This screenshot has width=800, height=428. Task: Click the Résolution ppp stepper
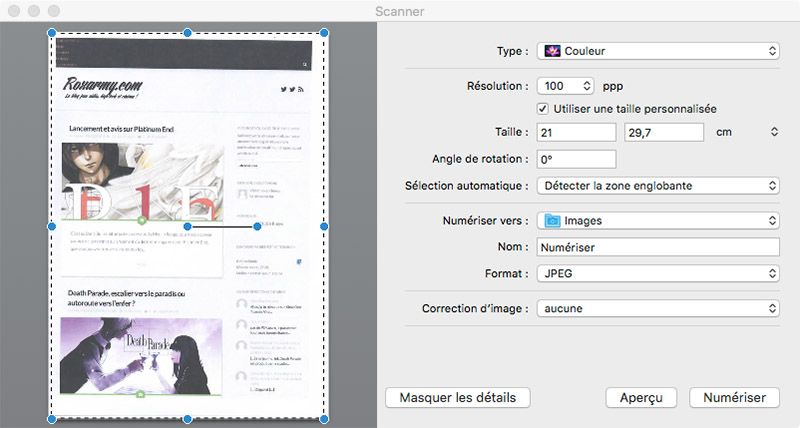click(586, 86)
